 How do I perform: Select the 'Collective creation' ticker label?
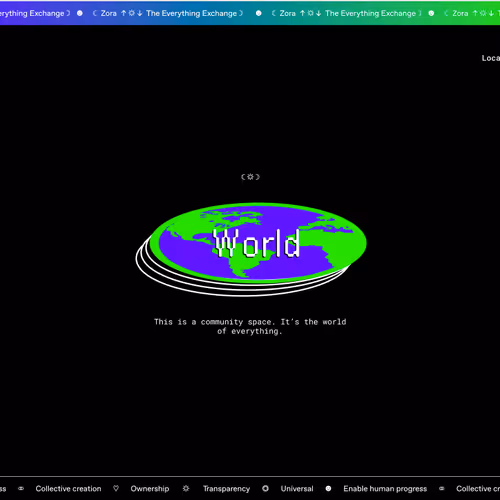(x=68, y=489)
